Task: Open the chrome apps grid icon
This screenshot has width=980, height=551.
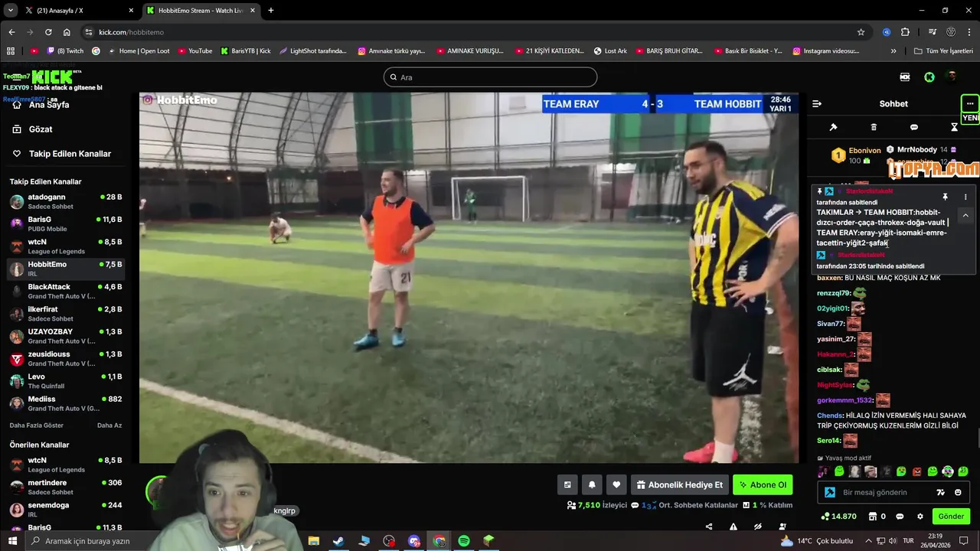Action: [x=11, y=51]
